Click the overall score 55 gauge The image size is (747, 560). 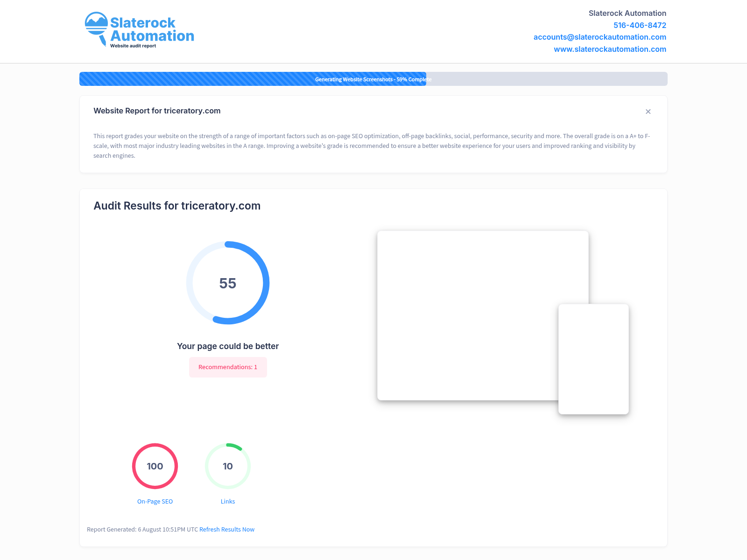click(228, 283)
